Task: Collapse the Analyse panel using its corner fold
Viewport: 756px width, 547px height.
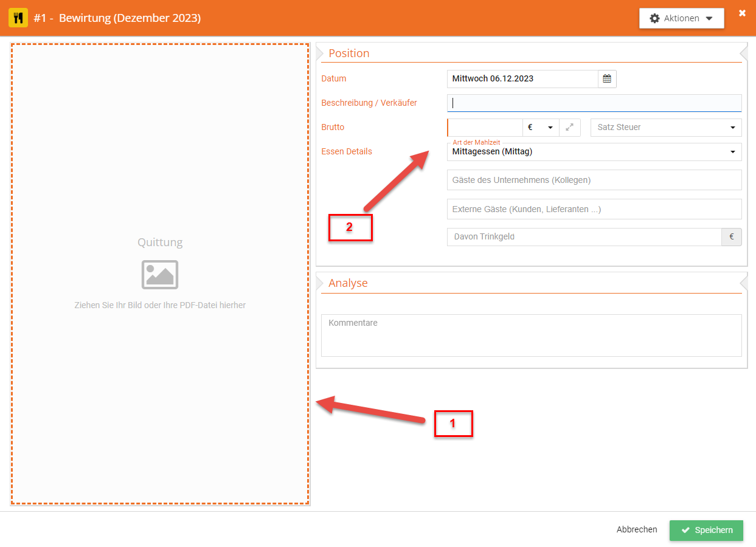Action: coord(743,281)
